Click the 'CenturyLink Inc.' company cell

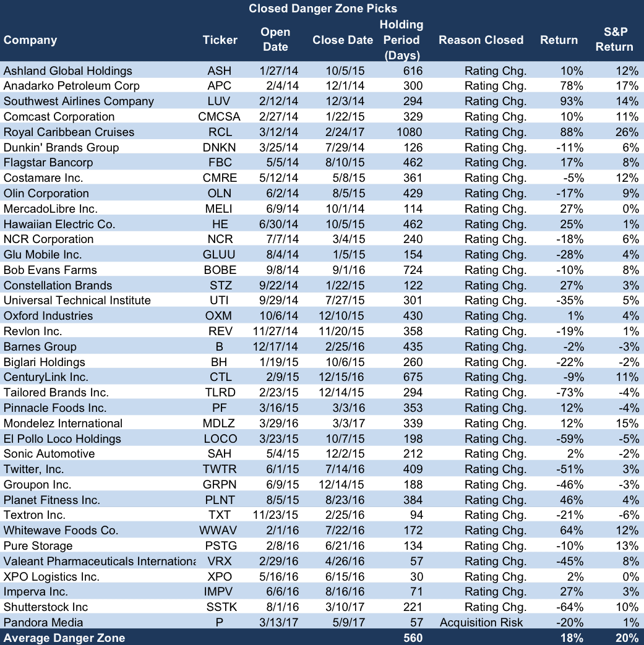coord(46,377)
